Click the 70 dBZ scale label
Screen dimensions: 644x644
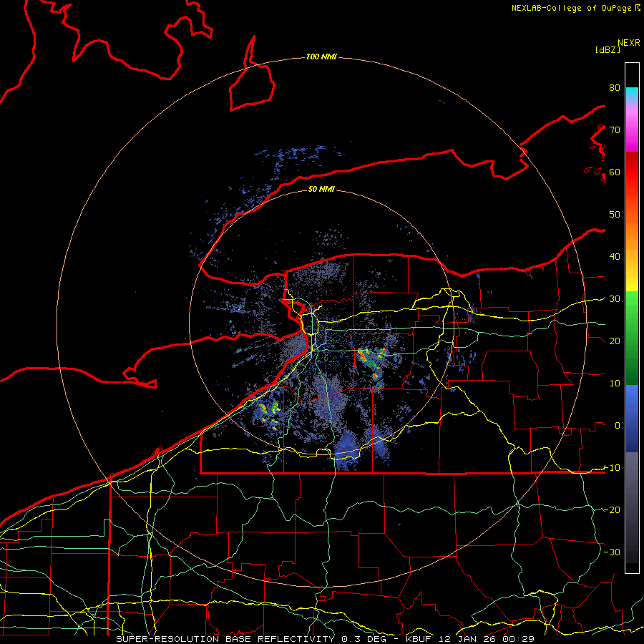click(615, 130)
